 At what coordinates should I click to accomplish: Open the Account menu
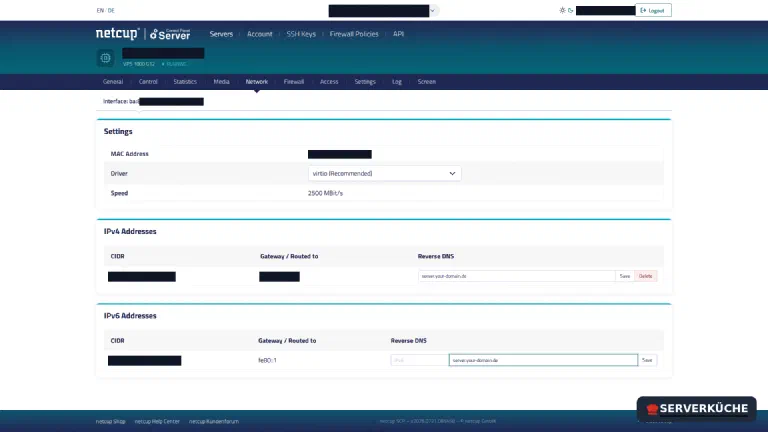click(x=260, y=34)
